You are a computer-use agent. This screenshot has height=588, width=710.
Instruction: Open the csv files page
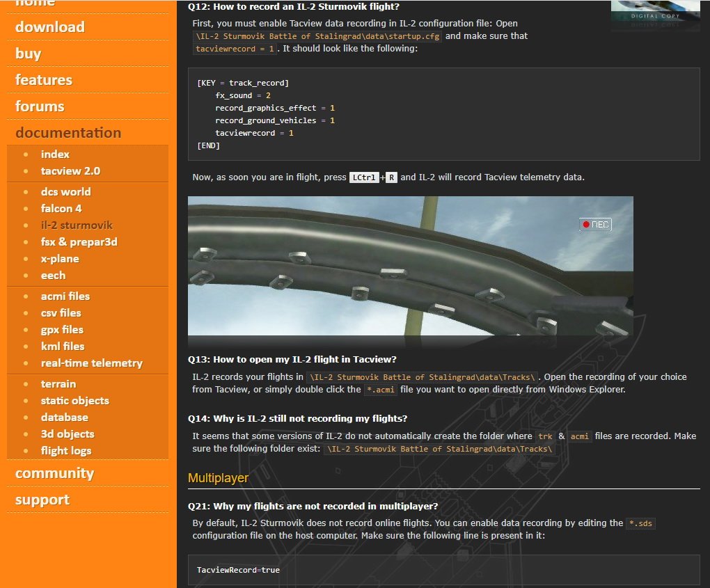click(x=61, y=313)
